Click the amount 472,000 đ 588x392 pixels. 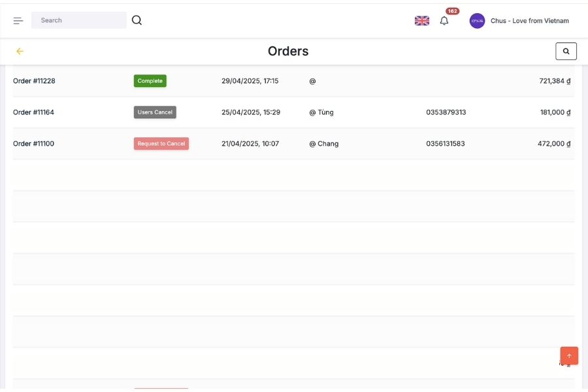point(554,144)
